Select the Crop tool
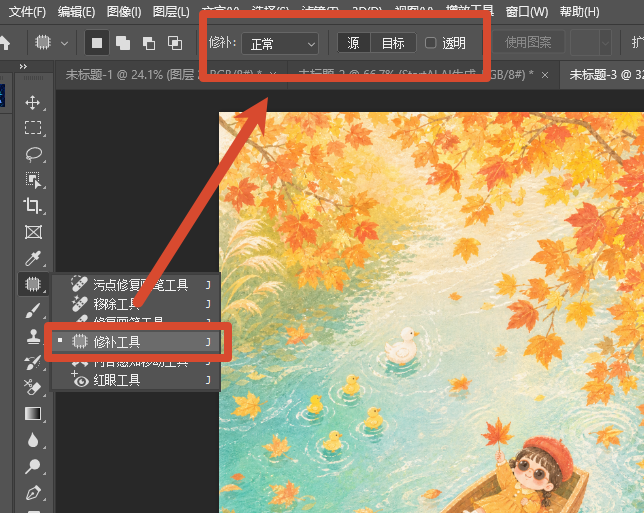The image size is (644, 513). pos(33,206)
